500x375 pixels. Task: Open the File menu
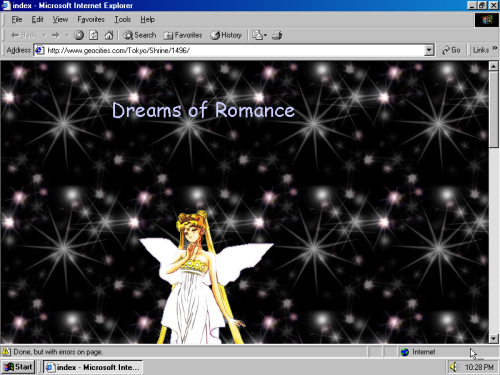coord(17,19)
